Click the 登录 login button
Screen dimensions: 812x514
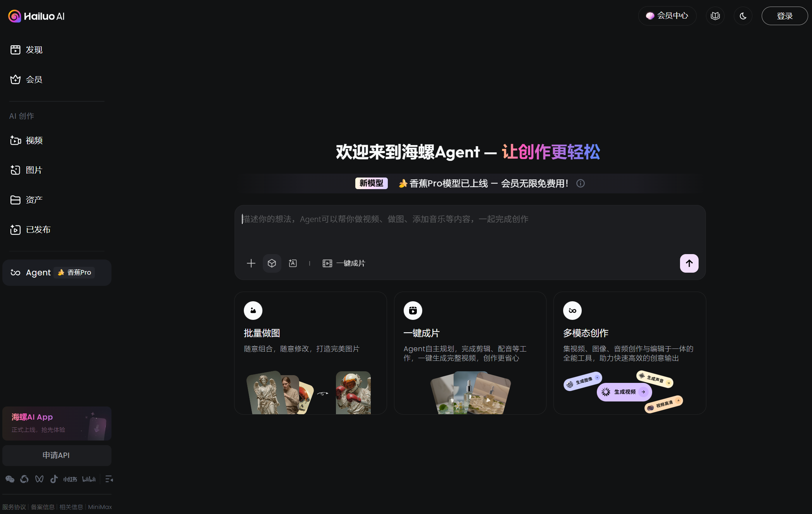click(784, 16)
